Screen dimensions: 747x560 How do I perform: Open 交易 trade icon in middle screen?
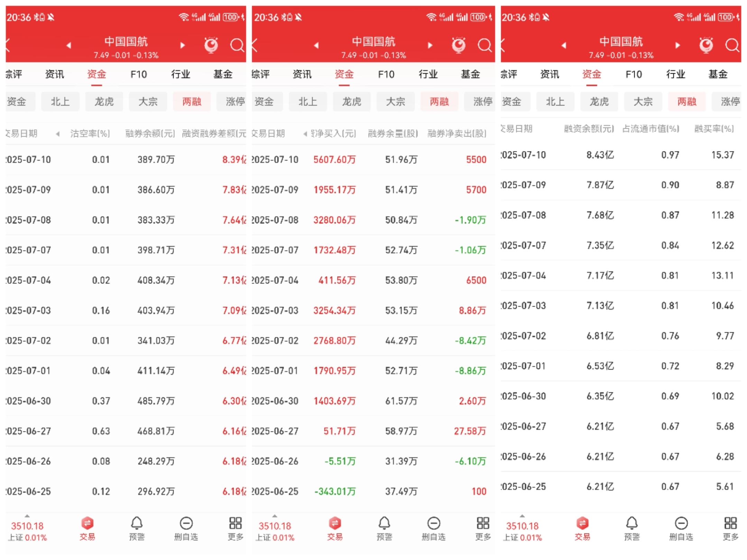click(335, 529)
